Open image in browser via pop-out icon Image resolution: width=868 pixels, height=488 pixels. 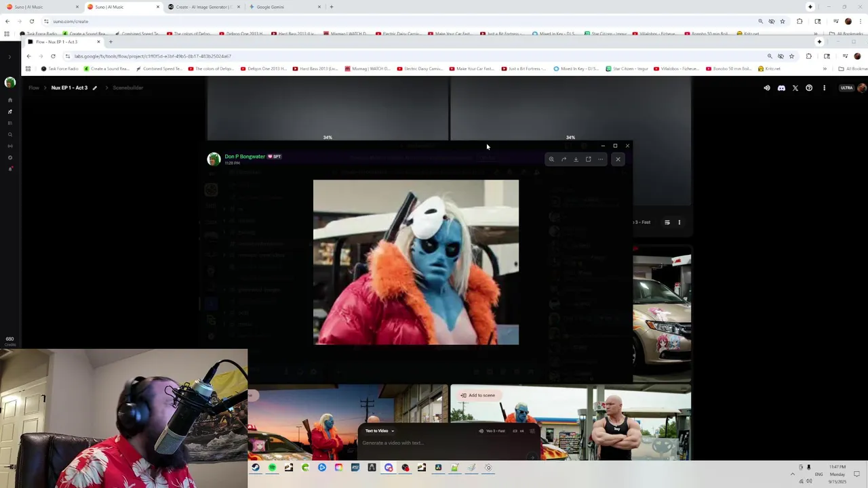[x=588, y=159]
